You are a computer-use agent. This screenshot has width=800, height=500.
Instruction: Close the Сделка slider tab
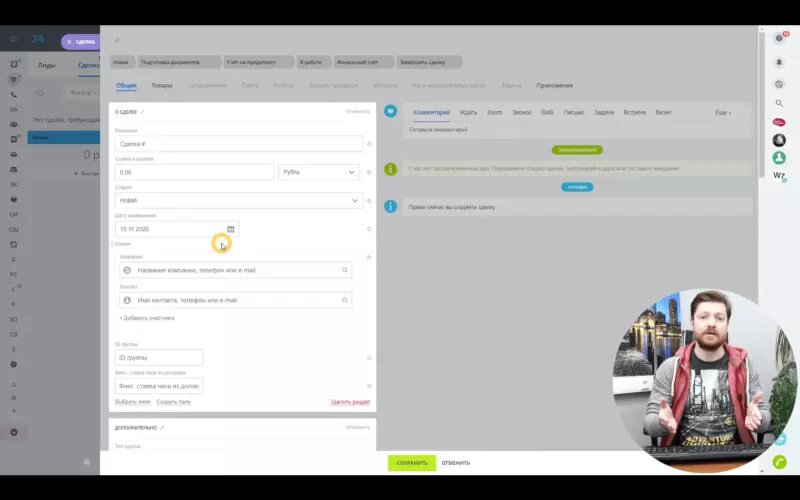coord(69,42)
